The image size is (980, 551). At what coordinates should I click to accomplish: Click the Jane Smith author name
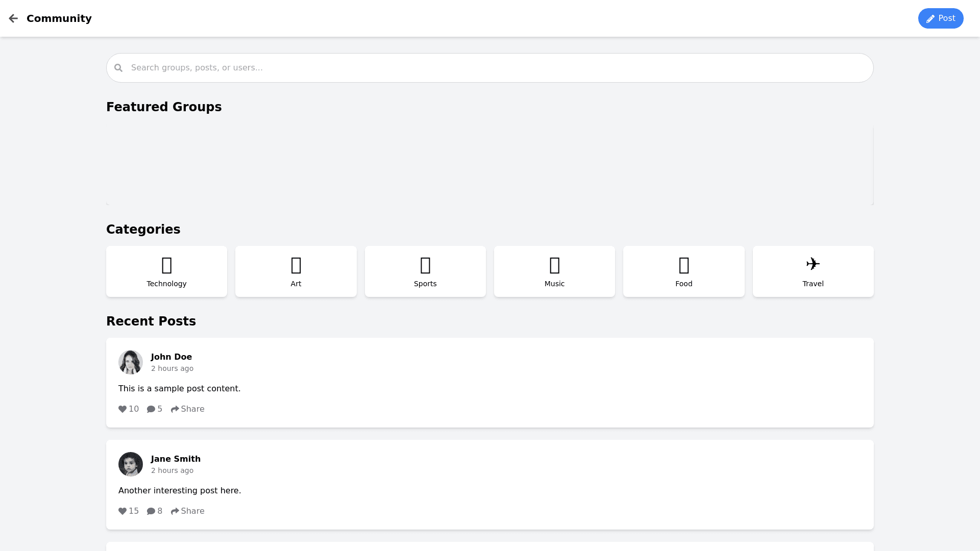click(176, 459)
